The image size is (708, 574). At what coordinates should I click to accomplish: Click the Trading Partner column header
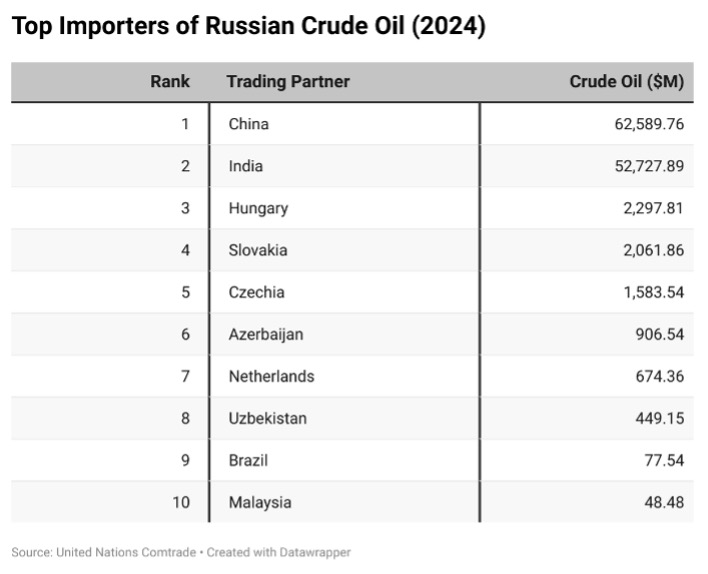tap(288, 82)
